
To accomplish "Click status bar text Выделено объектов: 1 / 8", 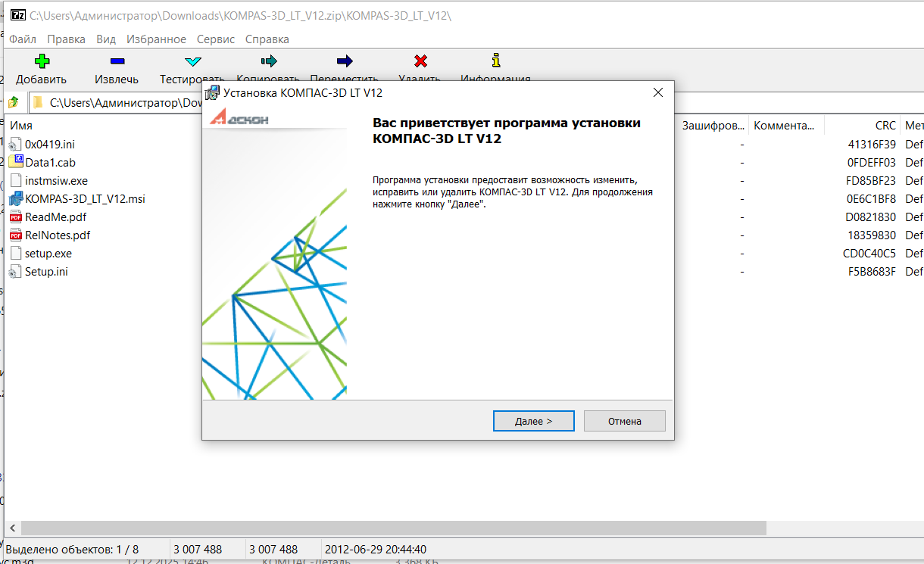I will click(x=72, y=550).
